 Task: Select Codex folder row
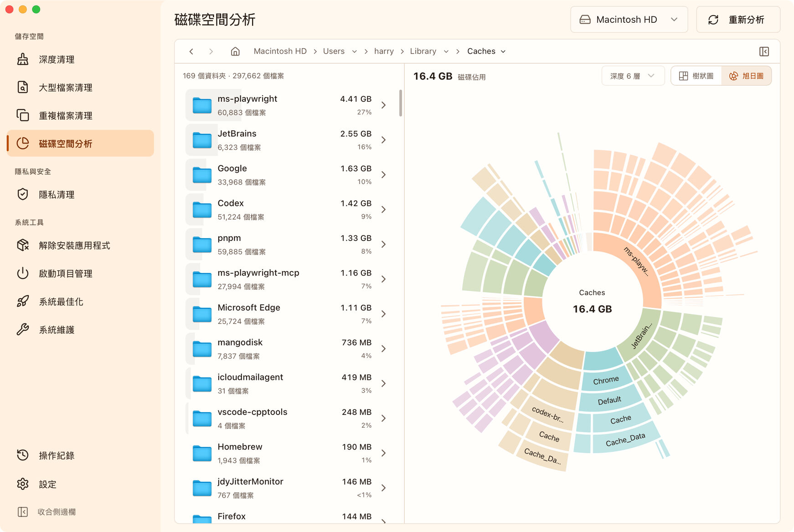tap(288, 210)
